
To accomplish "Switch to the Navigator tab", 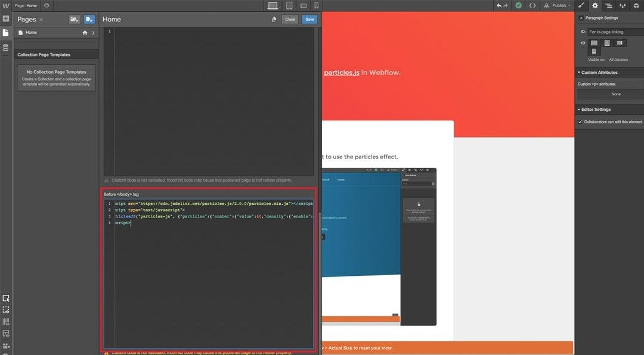I will 609,6.
